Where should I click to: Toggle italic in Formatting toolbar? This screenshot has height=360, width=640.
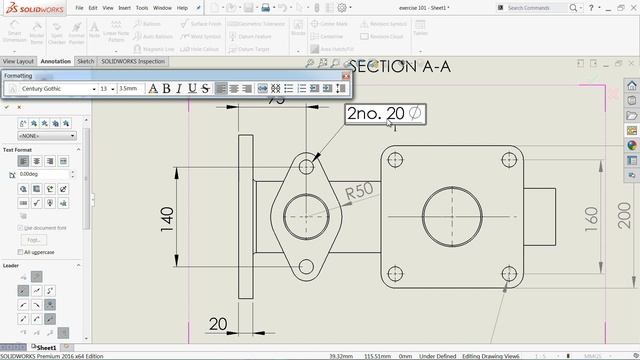click(179, 89)
